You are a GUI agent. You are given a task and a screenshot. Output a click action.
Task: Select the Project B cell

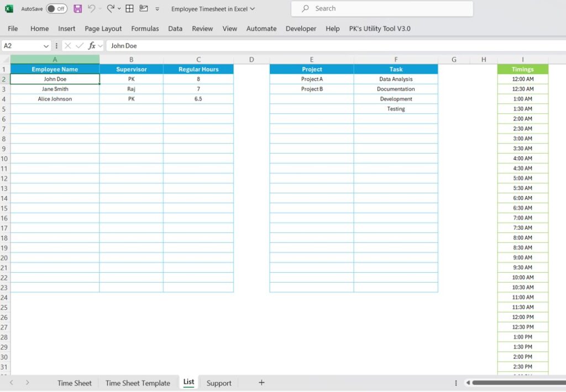(312, 89)
